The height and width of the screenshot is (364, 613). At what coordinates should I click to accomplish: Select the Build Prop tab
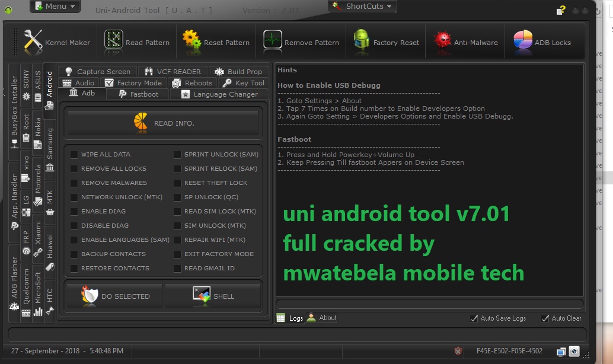pyautogui.click(x=238, y=72)
